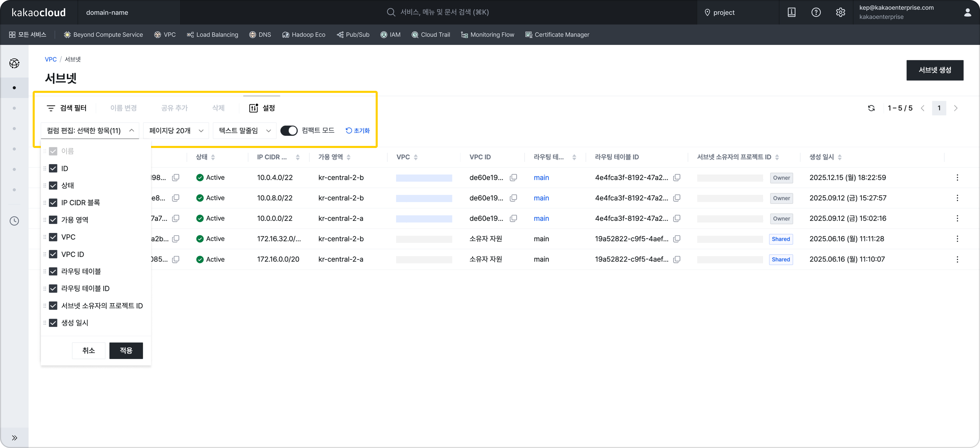Image resolution: width=980 pixels, height=448 pixels.
Task: Click the refresh icon beside pagination
Action: (871, 108)
